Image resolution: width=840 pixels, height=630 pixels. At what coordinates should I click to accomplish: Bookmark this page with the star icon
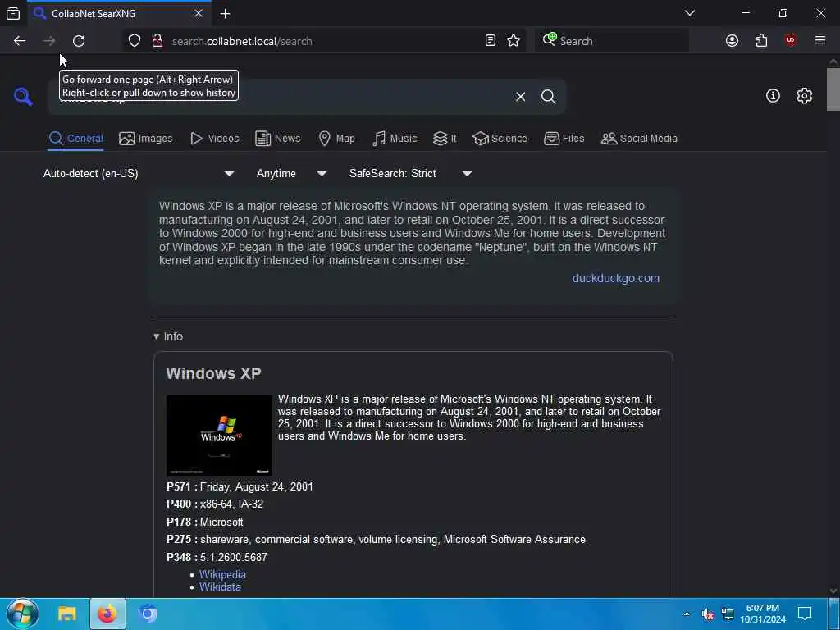514,41
